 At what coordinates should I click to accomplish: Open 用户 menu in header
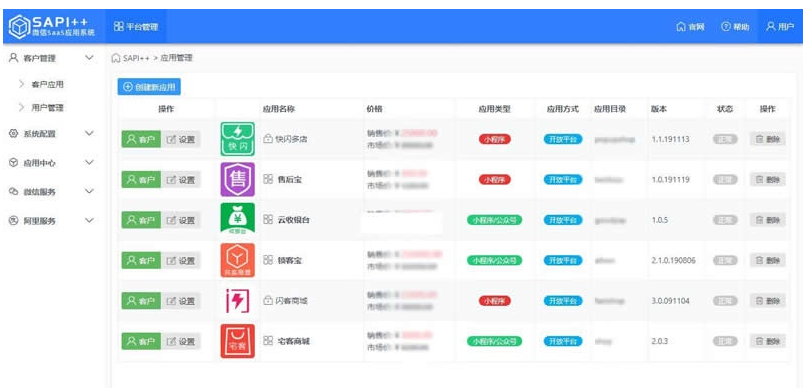pyautogui.click(x=780, y=27)
